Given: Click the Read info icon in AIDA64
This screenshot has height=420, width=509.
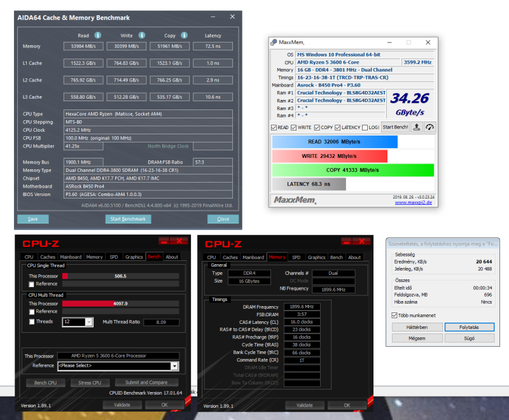Looking at the screenshot, I should point(98,35).
